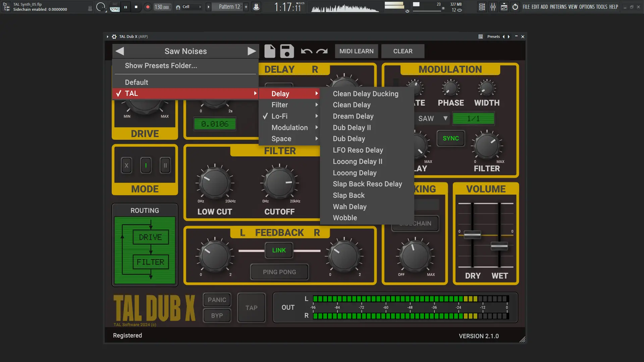644x362 pixels.
Task: Click the modulation PHASE knob
Action: point(450,88)
